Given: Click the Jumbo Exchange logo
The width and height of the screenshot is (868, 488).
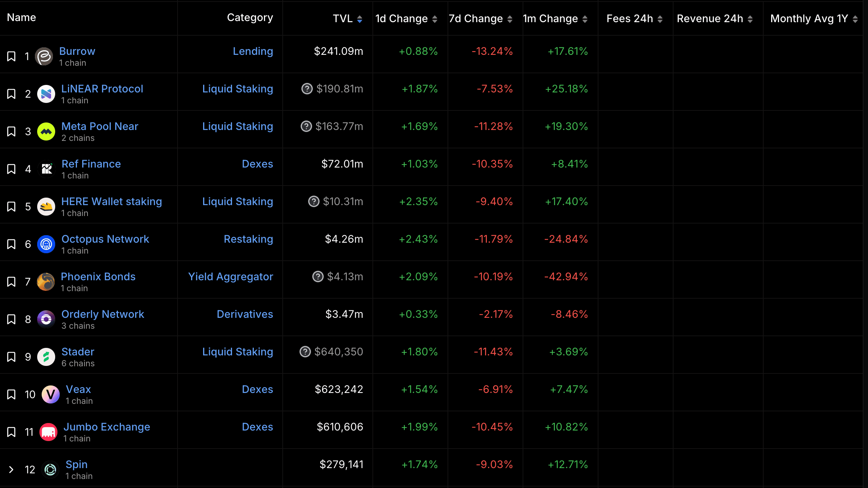Looking at the screenshot, I should click(48, 432).
